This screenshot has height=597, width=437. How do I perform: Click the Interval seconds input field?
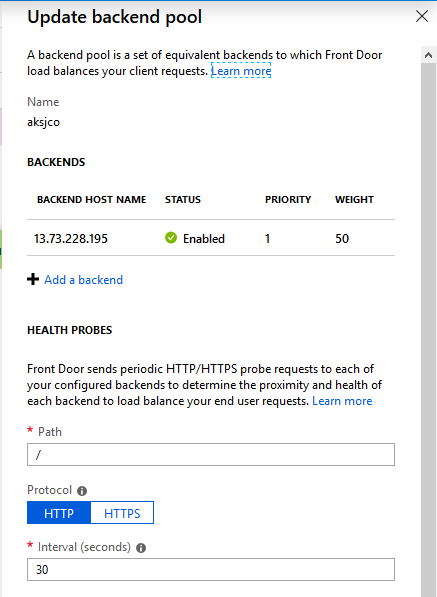point(211,570)
